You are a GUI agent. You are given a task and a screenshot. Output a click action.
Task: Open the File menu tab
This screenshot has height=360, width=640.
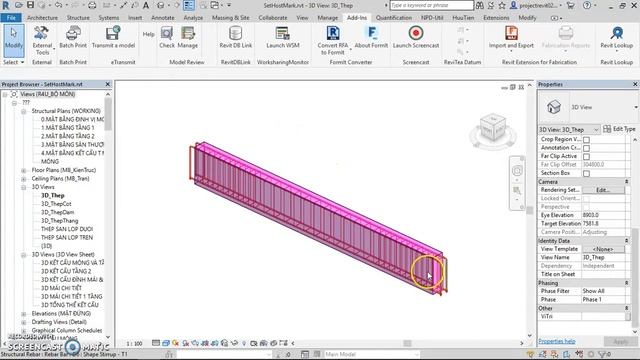point(11,18)
